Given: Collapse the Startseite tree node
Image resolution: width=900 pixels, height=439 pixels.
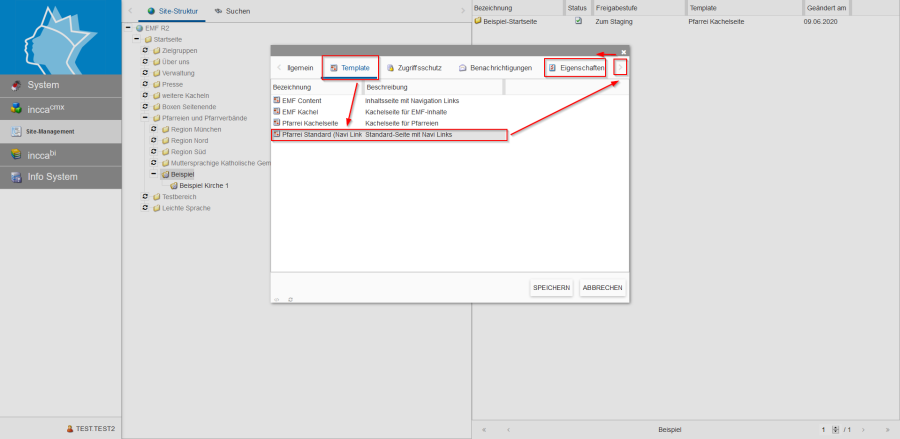Looking at the screenshot, I should coord(136,39).
